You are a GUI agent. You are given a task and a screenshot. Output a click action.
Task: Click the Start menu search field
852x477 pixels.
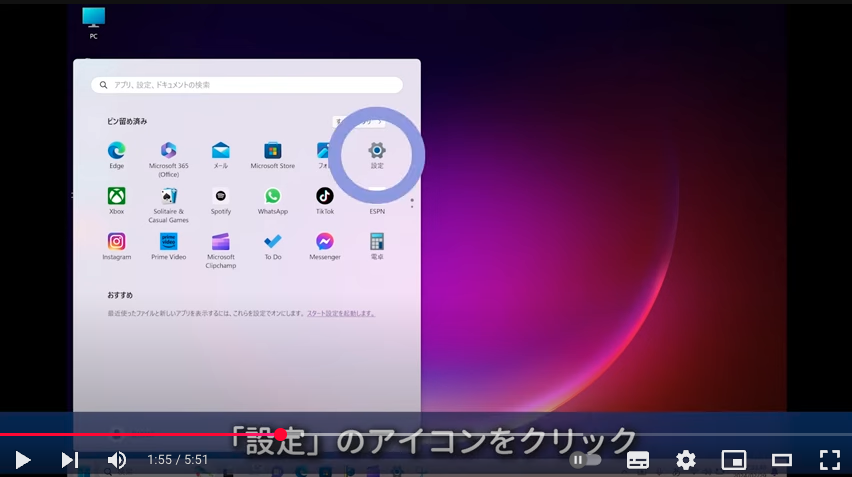coord(247,85)
